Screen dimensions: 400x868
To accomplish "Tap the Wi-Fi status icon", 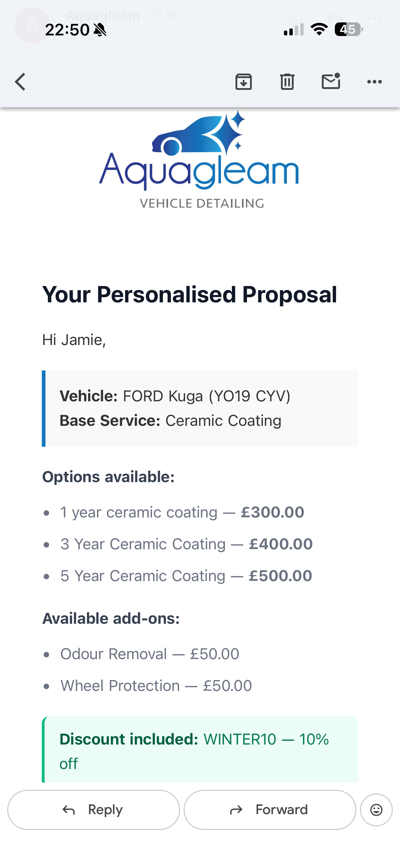I will (318, 30).
